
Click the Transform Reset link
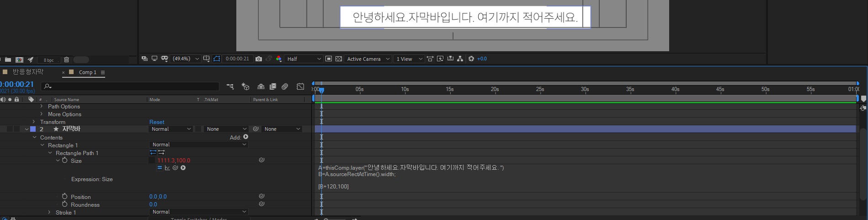157,122
